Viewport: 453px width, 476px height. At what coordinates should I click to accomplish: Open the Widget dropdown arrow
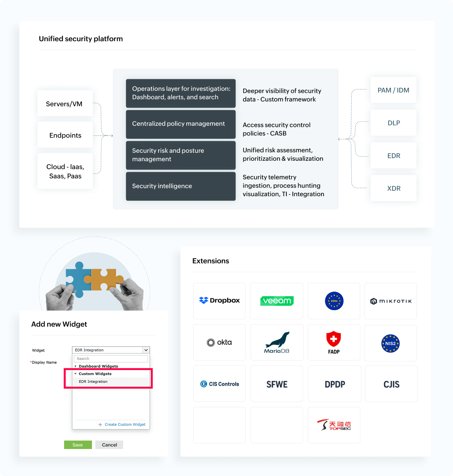coord(146,350)
